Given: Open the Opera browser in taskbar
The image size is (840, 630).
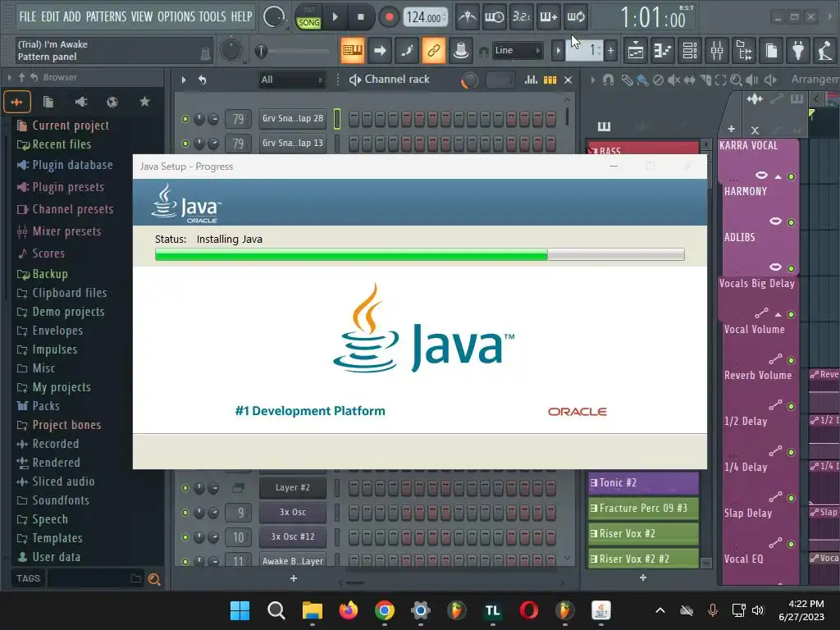Looking at the screenshot, I should 529,610.
